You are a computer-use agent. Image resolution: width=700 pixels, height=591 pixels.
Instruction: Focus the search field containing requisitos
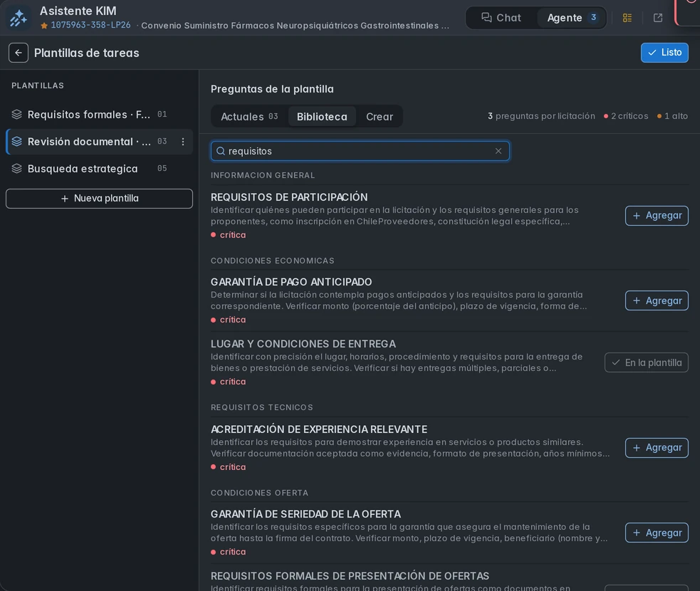pyautogui.click(x=360, y=151)
